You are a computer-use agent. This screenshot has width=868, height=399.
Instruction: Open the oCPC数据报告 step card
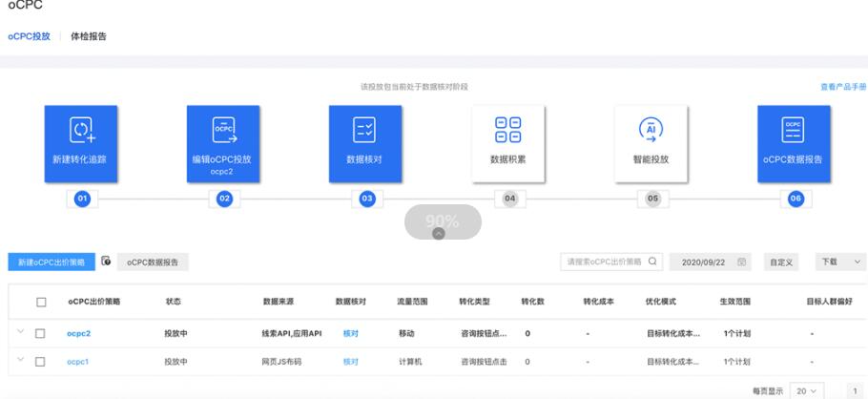793,143
